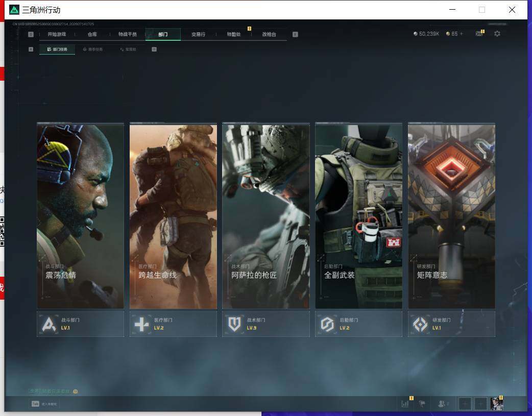Click the expand icon above 研发部门 on fifth card
The image size is (532, 416).
click(x=413, y=258)
